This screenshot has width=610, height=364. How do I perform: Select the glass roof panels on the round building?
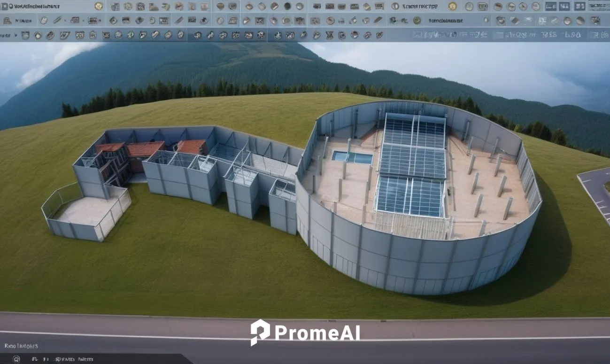(412, 165)
